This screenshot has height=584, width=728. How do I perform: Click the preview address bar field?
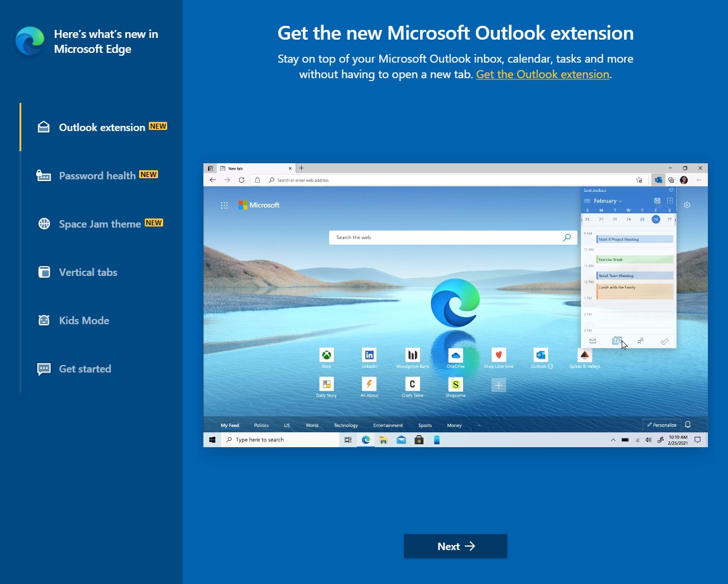coord(448,180)
